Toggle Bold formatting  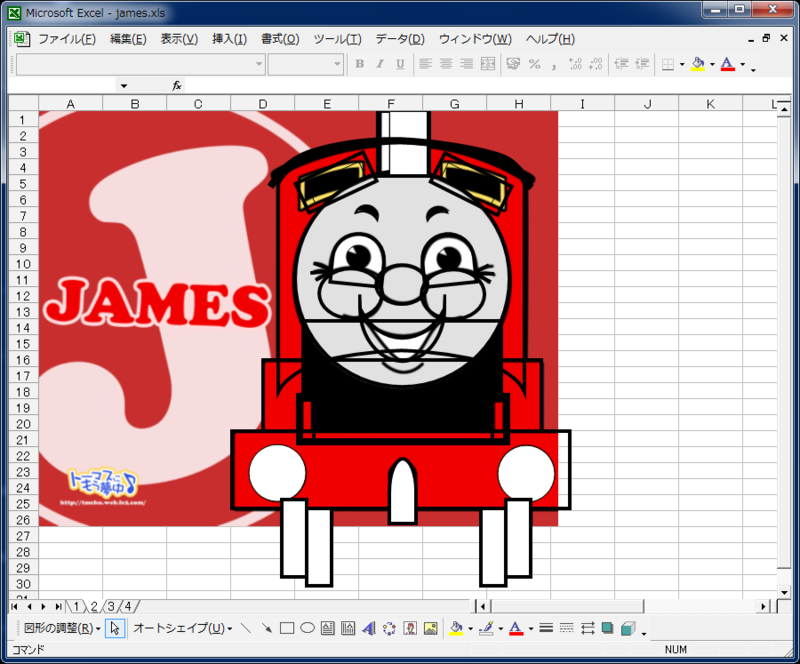click(360, 64)
